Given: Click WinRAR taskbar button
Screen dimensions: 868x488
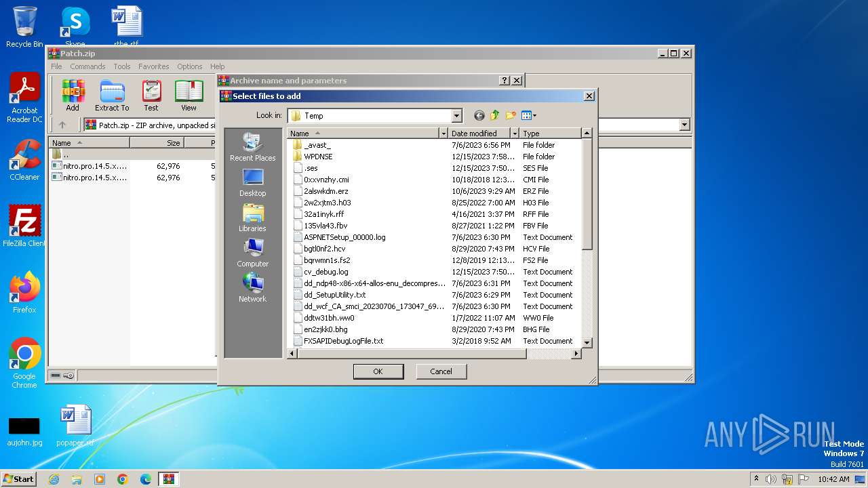Looking at the screenshot, I should pos(168,479).
